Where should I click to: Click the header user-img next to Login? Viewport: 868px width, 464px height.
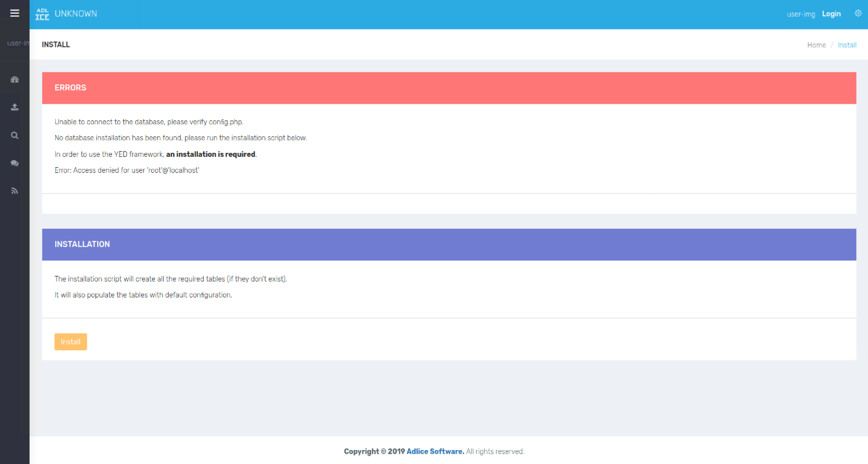(801, 14)
